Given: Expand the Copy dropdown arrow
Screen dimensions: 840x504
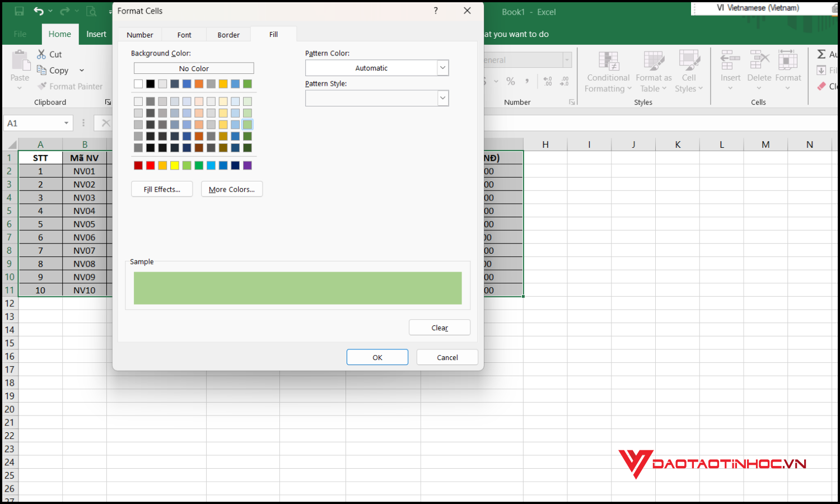Looking at the screenshot, I should pyautogui.click(x=81, y=70).
